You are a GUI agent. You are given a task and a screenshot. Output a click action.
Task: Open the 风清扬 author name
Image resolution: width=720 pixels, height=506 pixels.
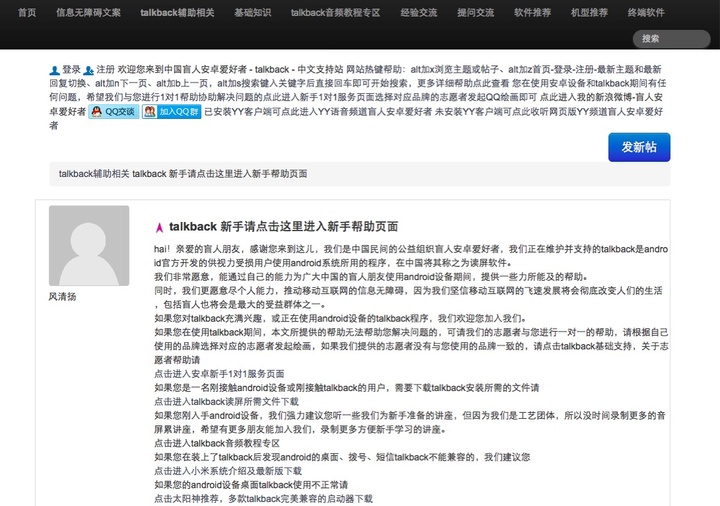tap(62, 297)
